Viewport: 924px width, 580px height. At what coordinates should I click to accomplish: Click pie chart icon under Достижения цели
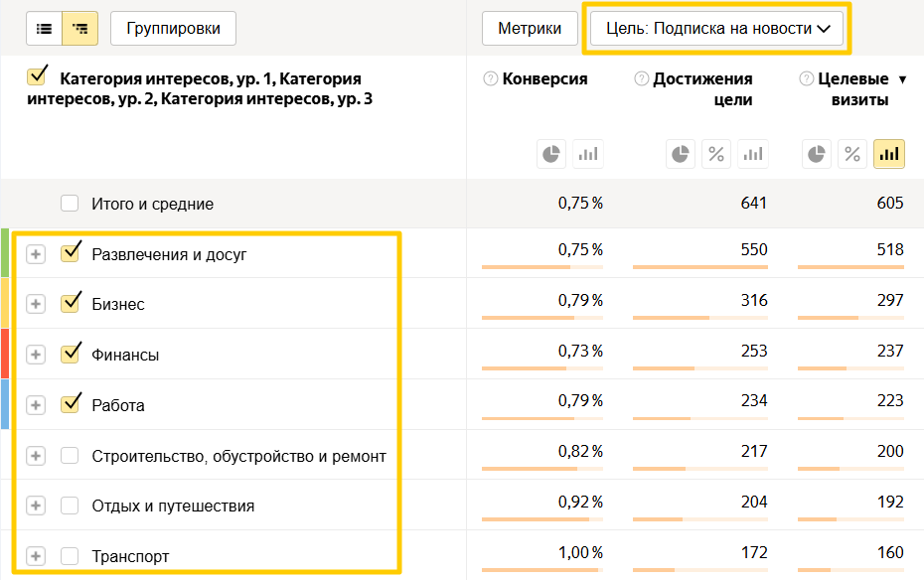pos(680,154)
